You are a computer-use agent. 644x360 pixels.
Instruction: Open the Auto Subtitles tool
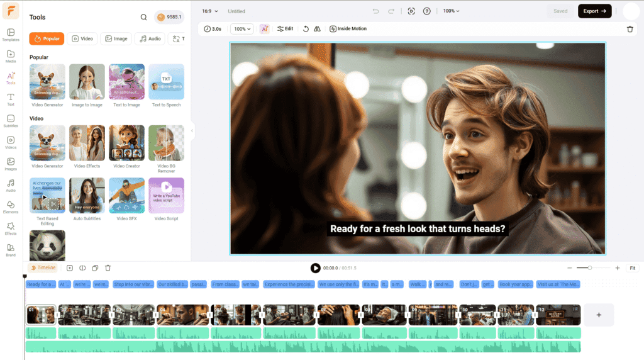tap(87, 200)
